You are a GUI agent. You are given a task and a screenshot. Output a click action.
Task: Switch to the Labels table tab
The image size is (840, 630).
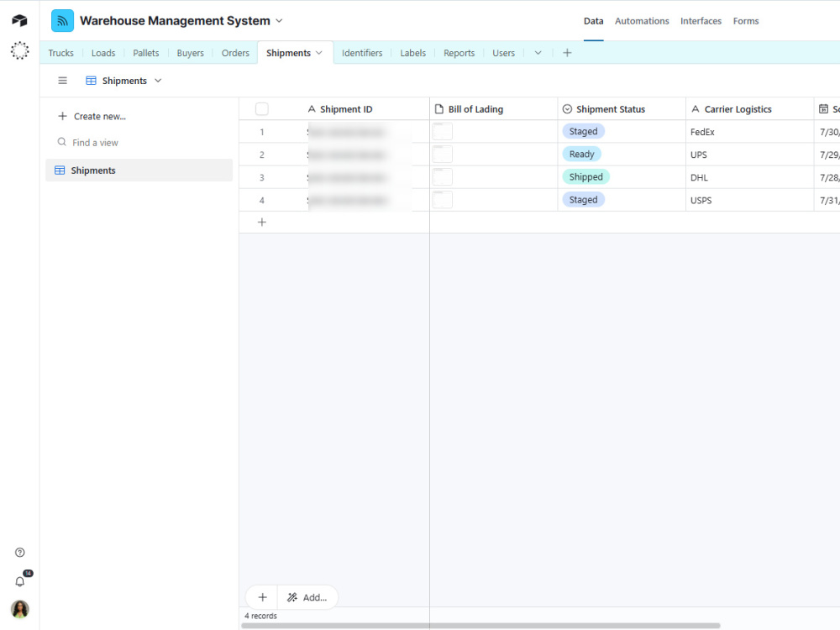(x=413, y=53)
